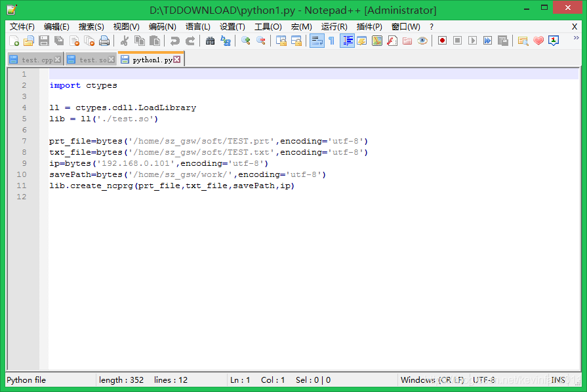The image size is (587, 392).
Task: Run macro multiple times icon
Action: click(x=487, y=41)
